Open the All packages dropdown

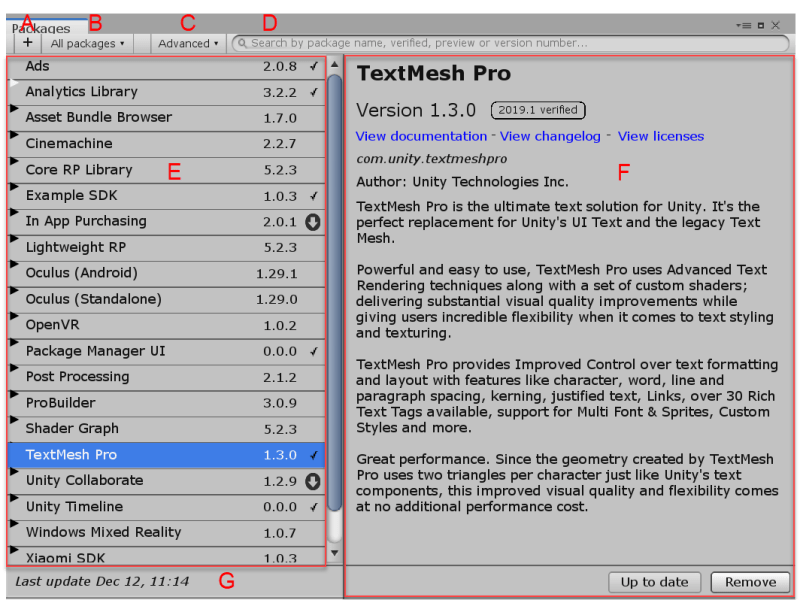click(87, 43)
